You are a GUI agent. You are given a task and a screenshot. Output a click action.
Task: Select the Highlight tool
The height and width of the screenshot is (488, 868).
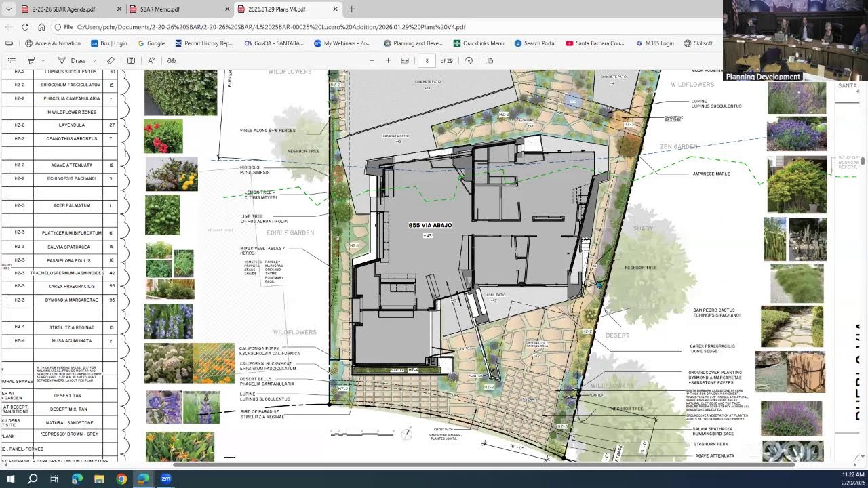point(31,60)
